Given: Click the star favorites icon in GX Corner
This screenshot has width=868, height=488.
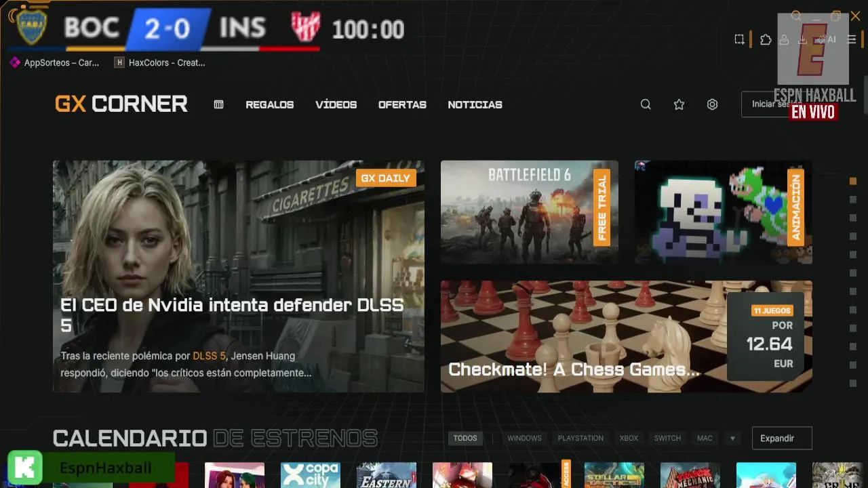Looking at the screenshot, I should coord(679,104).
